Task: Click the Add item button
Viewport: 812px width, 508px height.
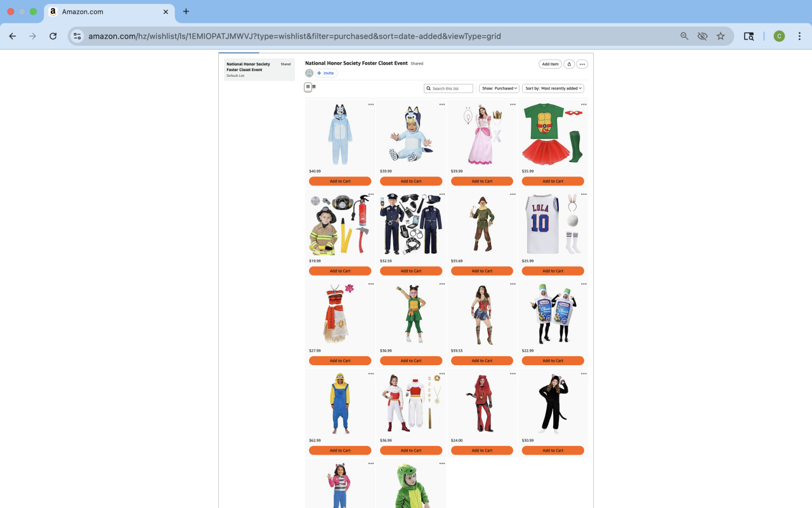Action: (x=550, y=64)
